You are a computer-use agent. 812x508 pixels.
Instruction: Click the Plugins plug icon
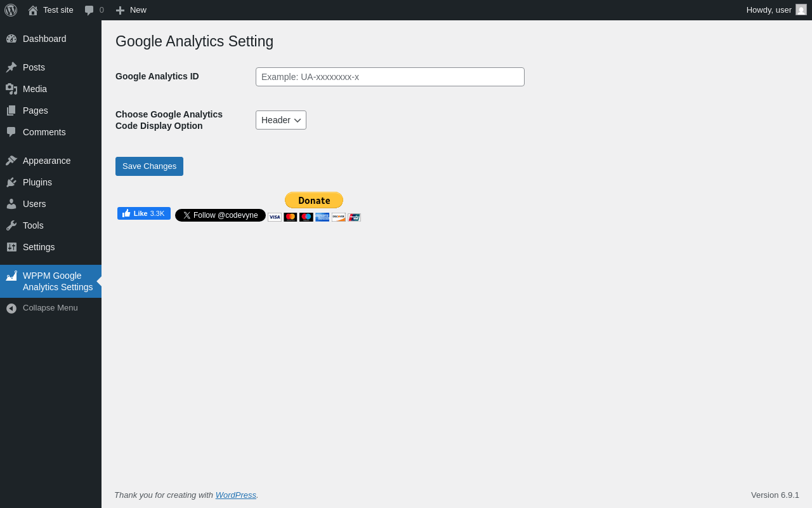click(x=11, y=182)
